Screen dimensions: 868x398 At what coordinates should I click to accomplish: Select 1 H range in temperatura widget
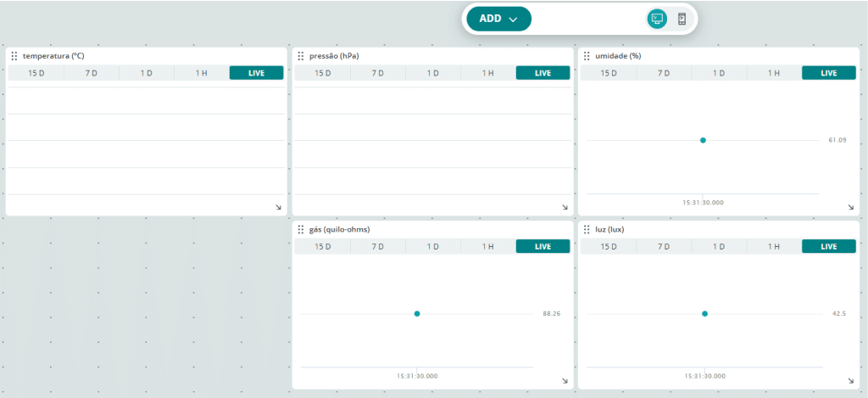coord(202,73)
